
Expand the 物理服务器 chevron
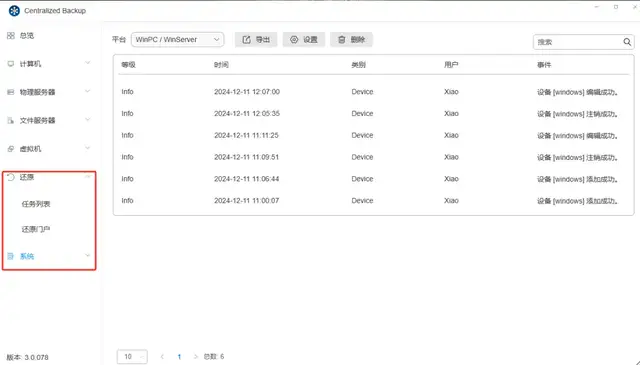(x=87, y=91)
